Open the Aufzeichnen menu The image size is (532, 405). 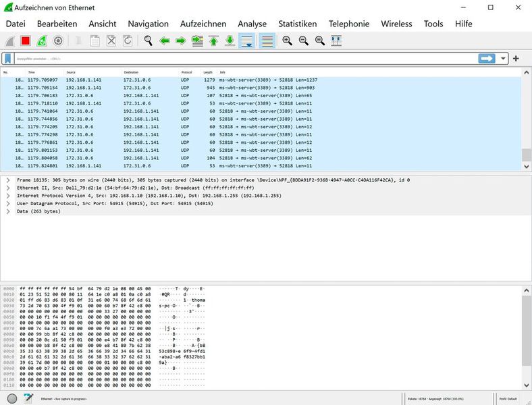tap(203, 24)
